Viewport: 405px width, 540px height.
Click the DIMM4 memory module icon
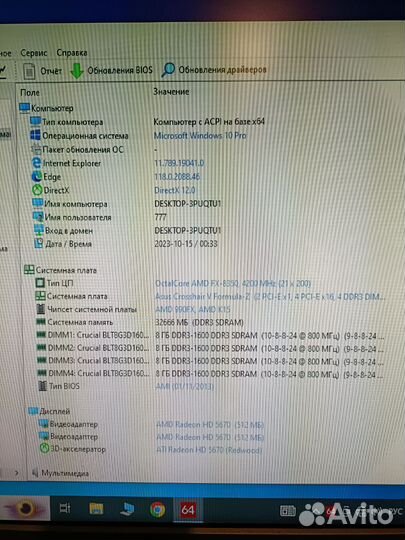point(42,373)
